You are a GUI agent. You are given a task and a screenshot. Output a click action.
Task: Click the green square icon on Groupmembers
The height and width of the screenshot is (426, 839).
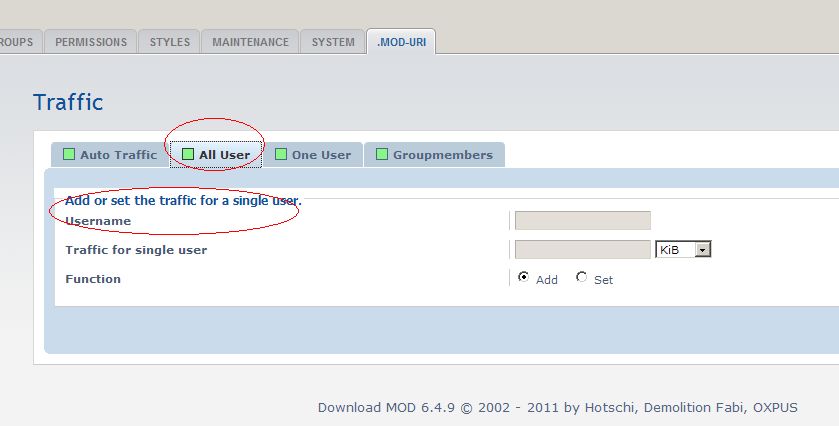pyautogui.click(x=382, y=154)
